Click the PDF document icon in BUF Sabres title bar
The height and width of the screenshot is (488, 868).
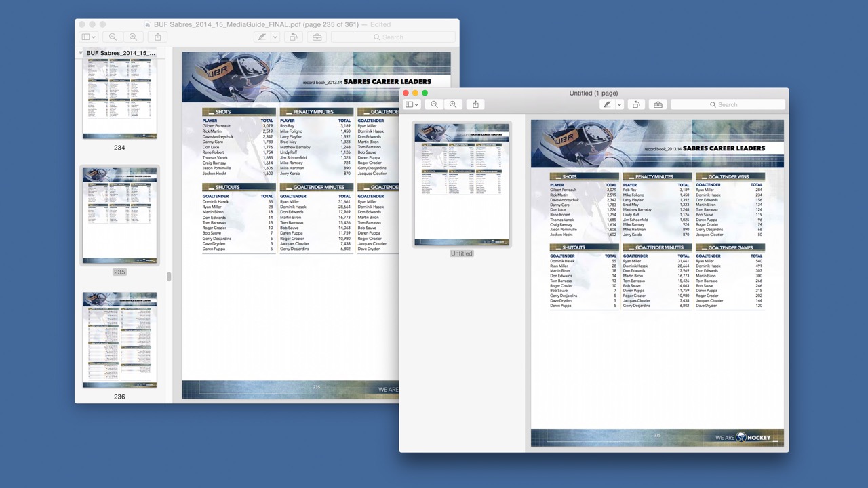pyautogui.click(x=148, y=24)
